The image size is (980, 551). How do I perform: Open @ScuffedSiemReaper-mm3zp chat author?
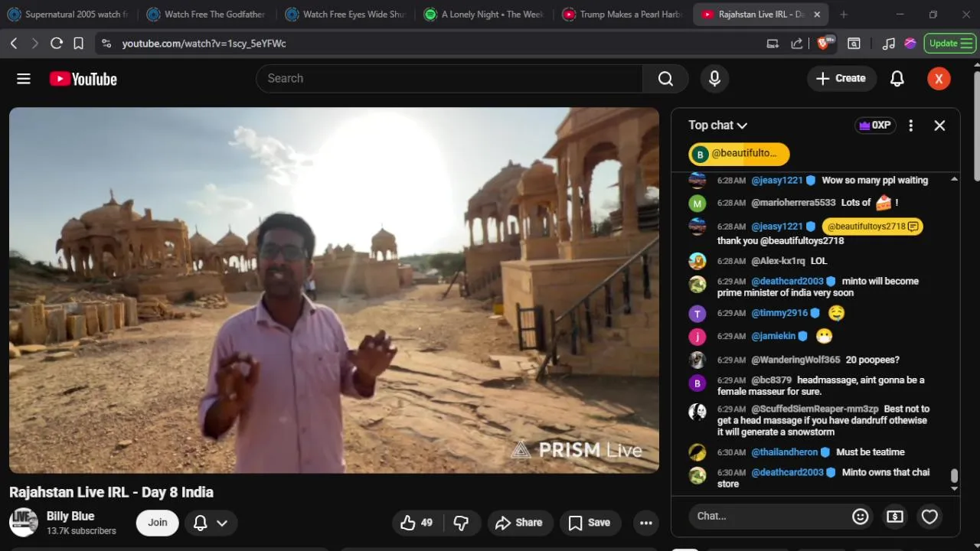pyautogui.click(x=815, y=409)
